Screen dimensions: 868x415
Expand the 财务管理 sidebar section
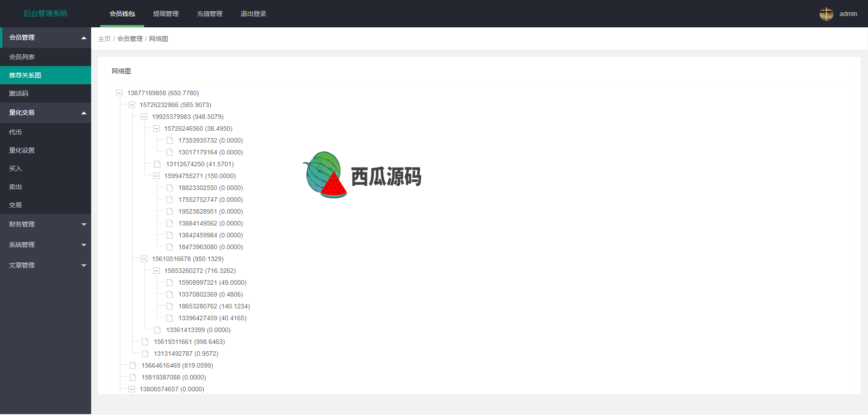tap(46, 224)
